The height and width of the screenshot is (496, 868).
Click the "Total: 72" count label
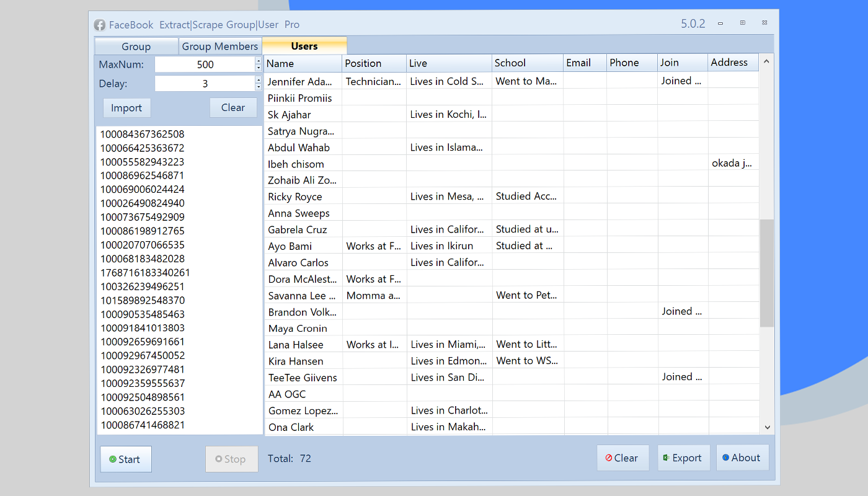(290, 459)
